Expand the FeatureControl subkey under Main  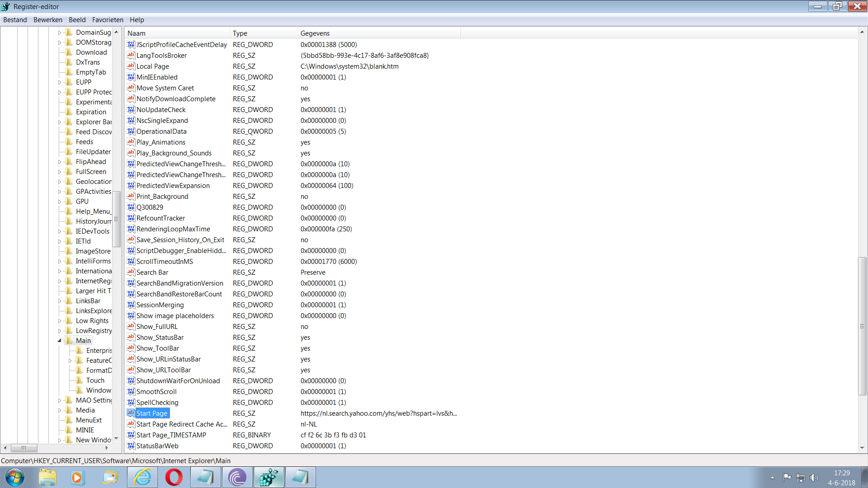(70, 361)
